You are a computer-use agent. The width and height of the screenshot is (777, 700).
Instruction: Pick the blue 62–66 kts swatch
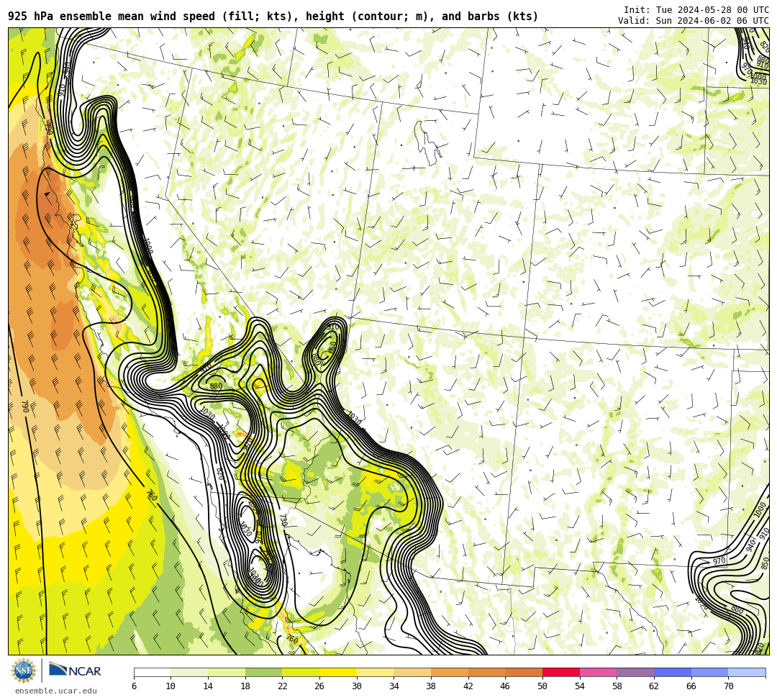[673, 672]
